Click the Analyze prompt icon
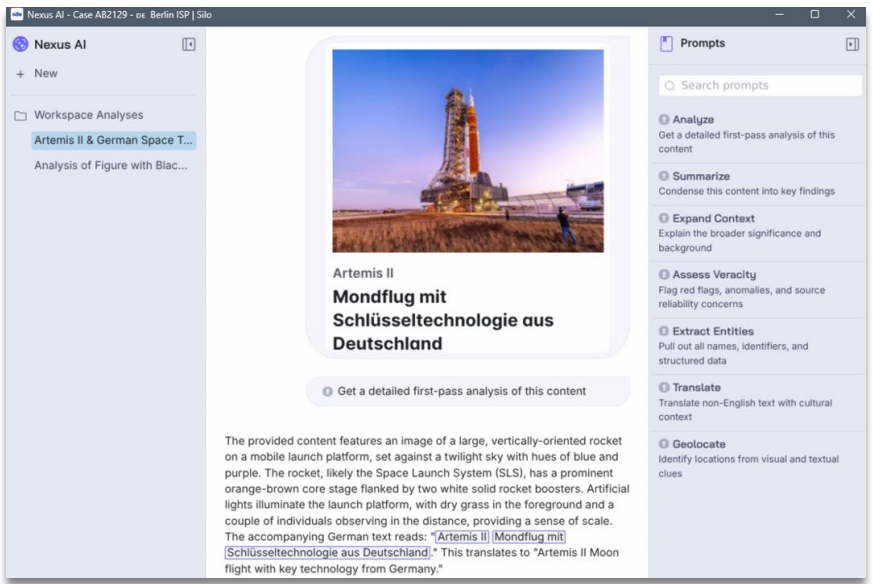 pos(664,119)
